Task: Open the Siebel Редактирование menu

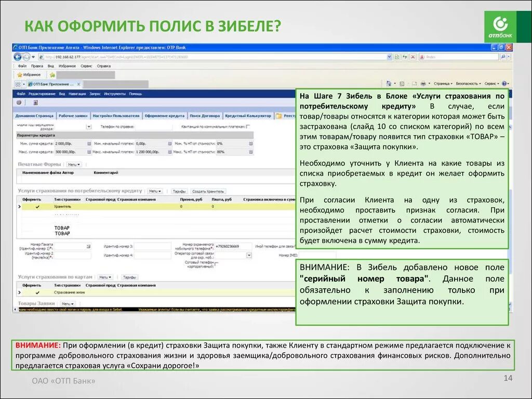Action: (42, 94)
